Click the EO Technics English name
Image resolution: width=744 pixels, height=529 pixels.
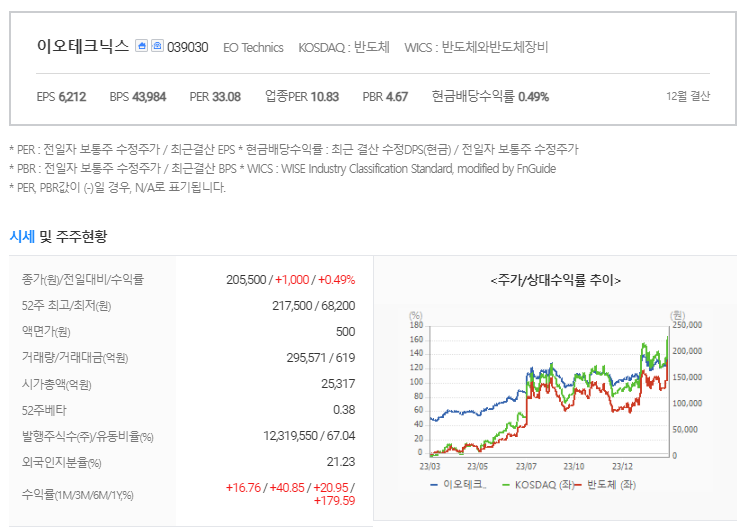click(x=253, y=47)
